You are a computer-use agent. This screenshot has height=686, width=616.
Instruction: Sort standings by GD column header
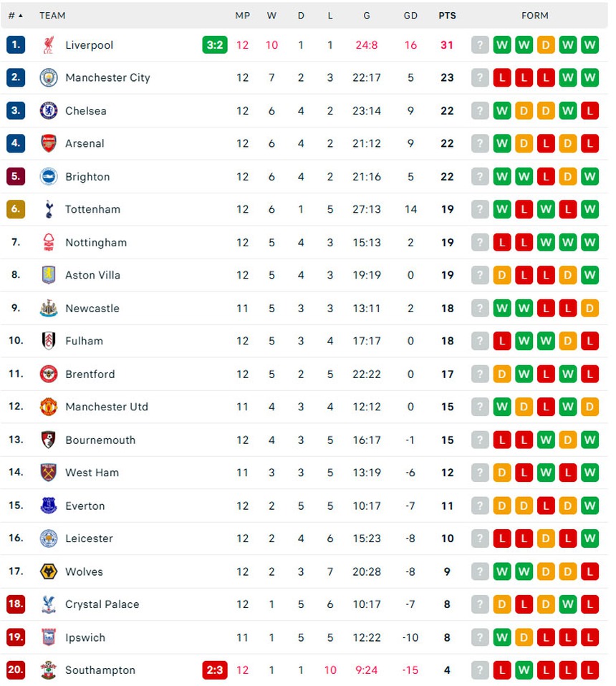click(410, 15)
